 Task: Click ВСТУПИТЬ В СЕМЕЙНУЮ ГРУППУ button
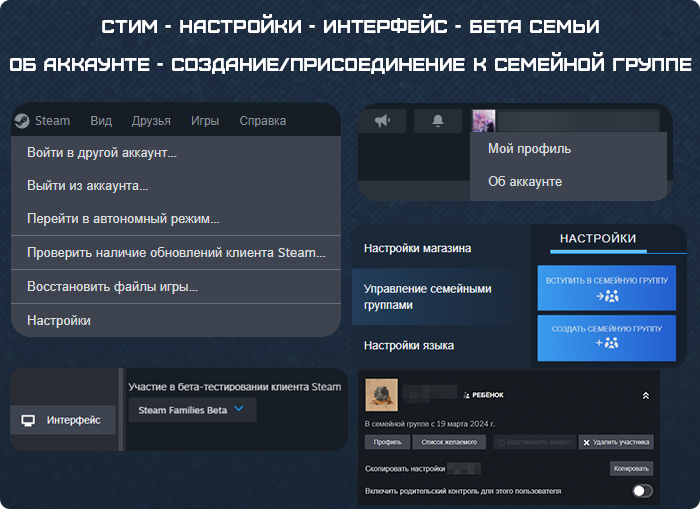point(607,288)
